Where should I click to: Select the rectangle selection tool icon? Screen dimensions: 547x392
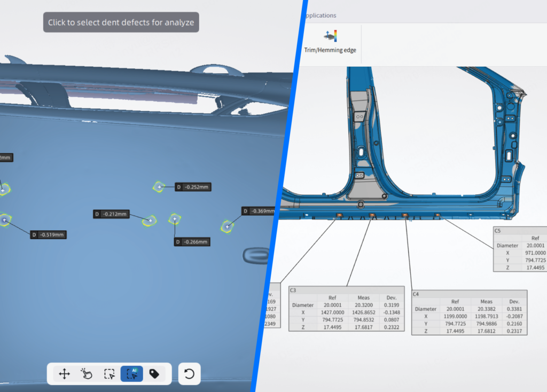pos(109,374)
